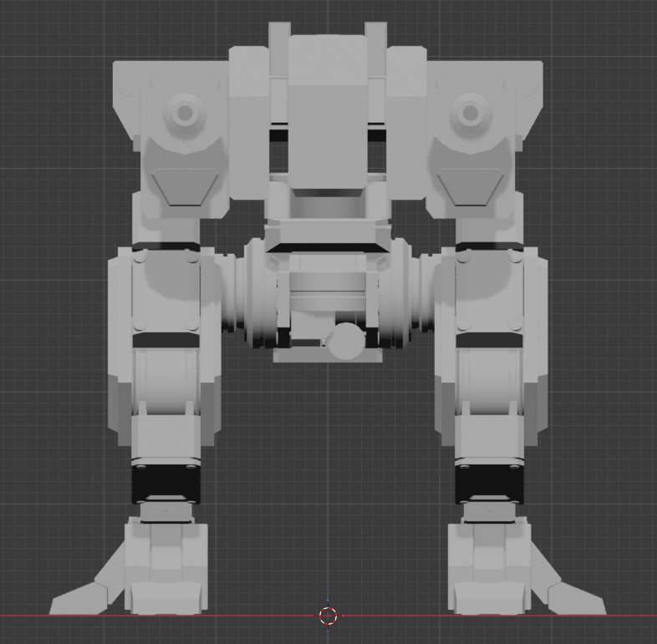This screenshot has width=657, height=644.
Task: Select the left foot's outer pointed toe
Action: click(x=79, y=598)
